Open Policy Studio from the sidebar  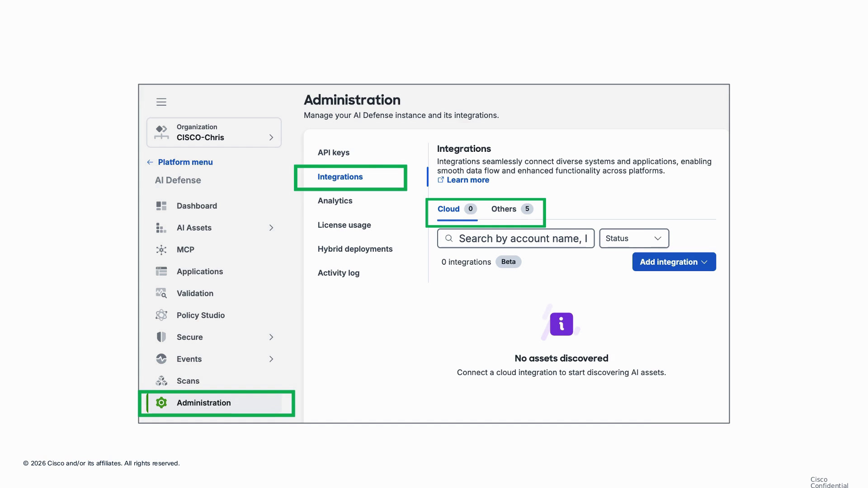[200, 315]
